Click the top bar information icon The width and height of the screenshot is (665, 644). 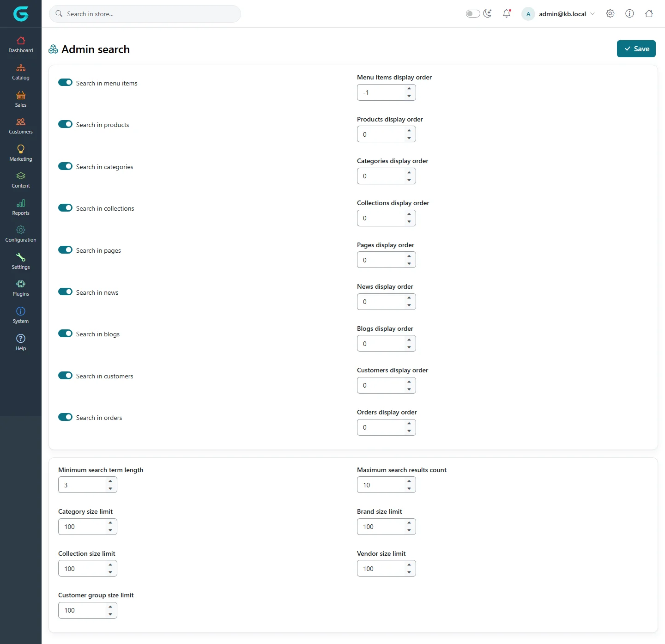pos(629,13)
